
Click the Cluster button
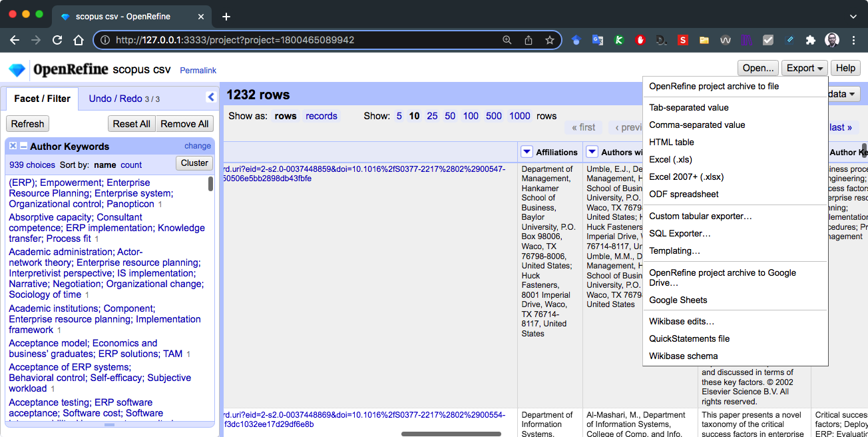(194, 163)
